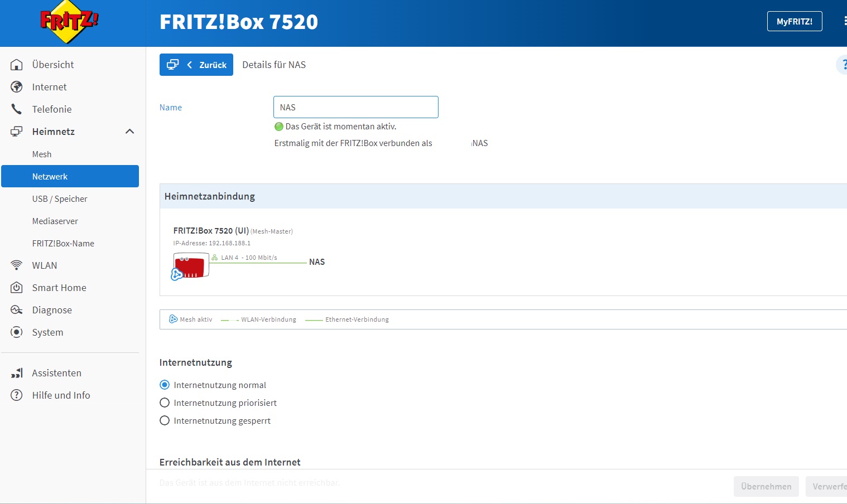Click the Details für NAS page title
The width and height of the screenshot is (847, 504).
pos(274,65)
